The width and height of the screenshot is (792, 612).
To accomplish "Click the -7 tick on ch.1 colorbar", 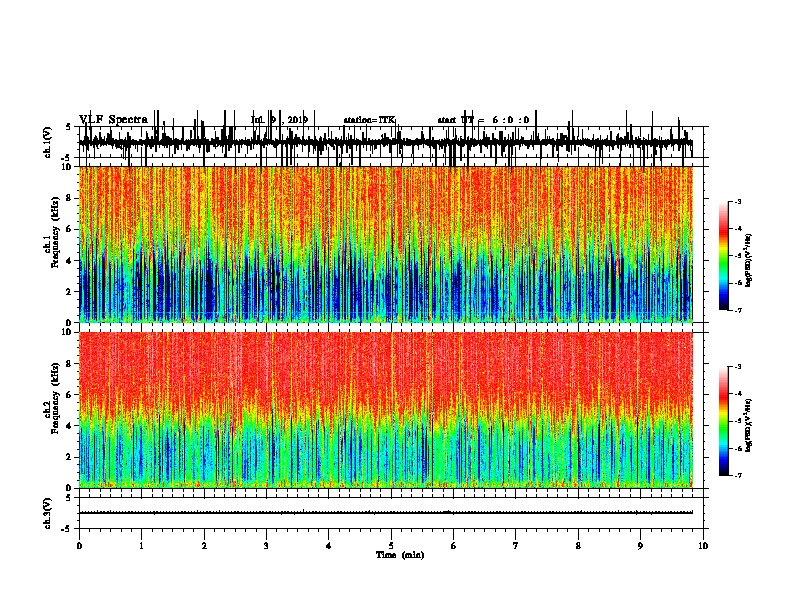I will [x=737, y=310].
